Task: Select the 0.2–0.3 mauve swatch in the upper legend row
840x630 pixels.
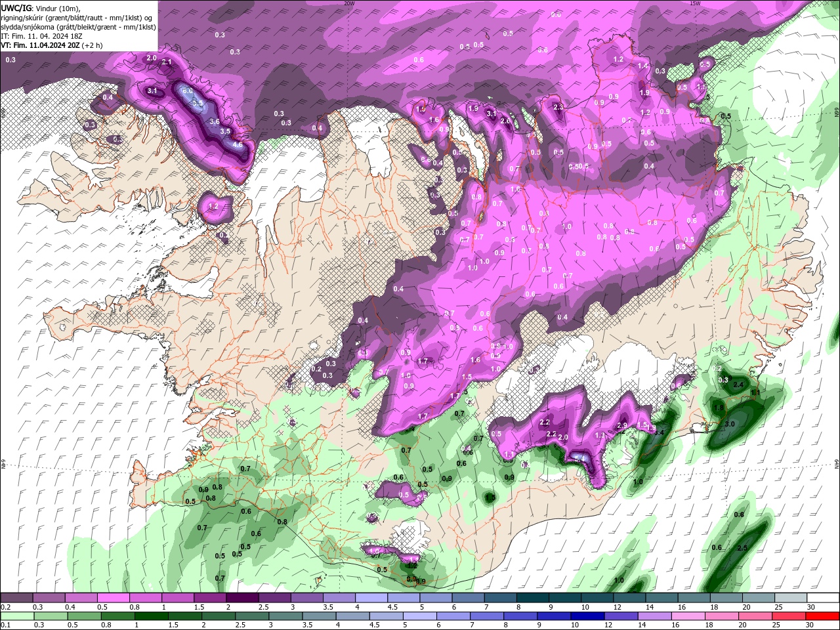Action: pos(17,598)
